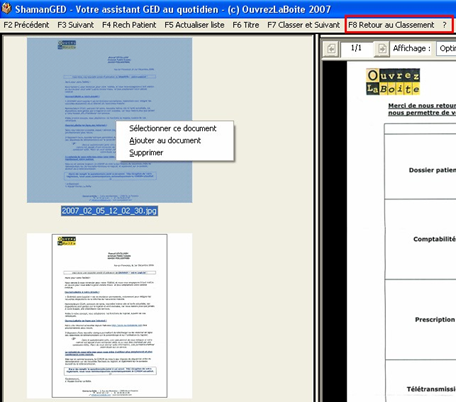
Task: Open F4 Rech Patient
Action: pyautogui.click(x=129, y=25)
